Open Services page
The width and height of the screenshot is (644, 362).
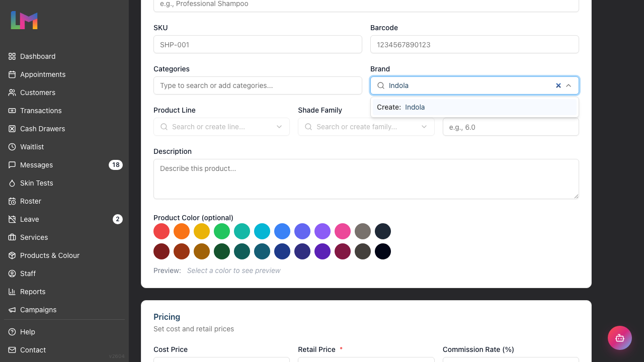tap(64, 237)
